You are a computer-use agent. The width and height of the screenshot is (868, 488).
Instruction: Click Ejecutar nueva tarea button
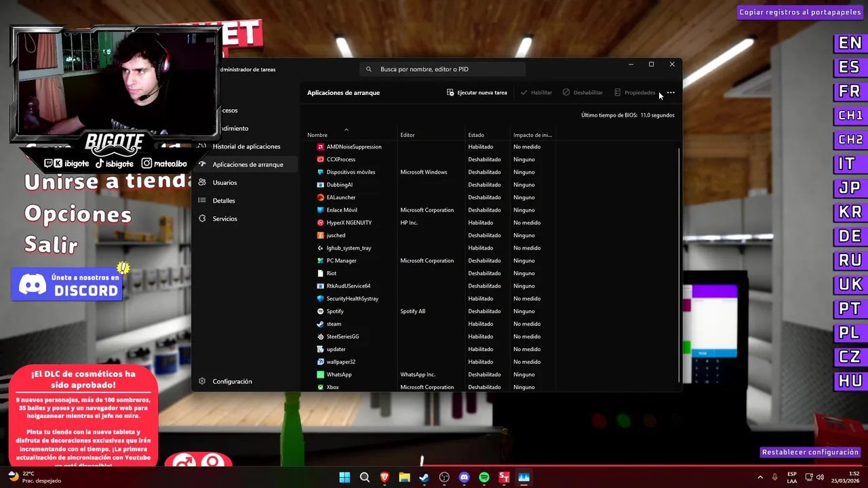pos(477,92)
